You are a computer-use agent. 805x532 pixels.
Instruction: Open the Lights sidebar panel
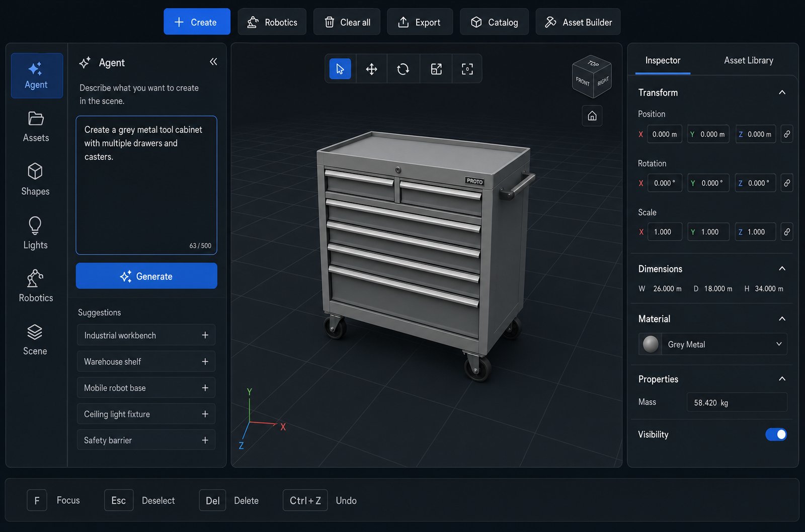pyautogui.click(x=36, y=233)
